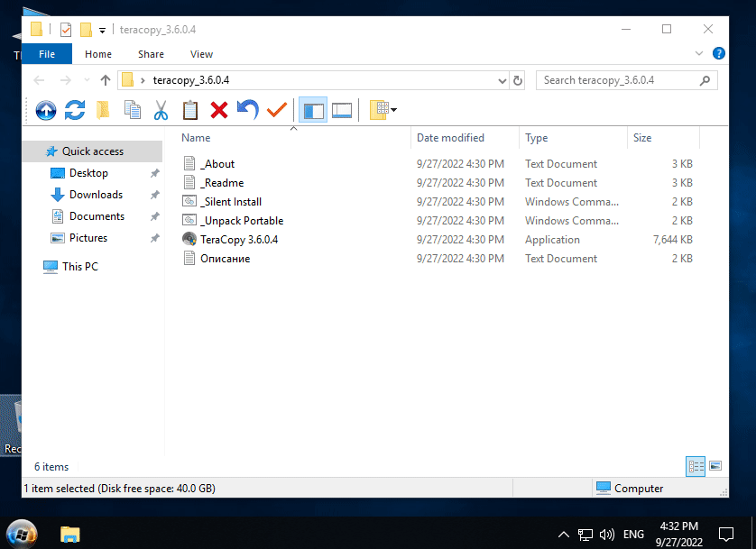Click the blue double-arrow Refresh toolbar icon
Screen dimensions: 756x549
[75, 110]
